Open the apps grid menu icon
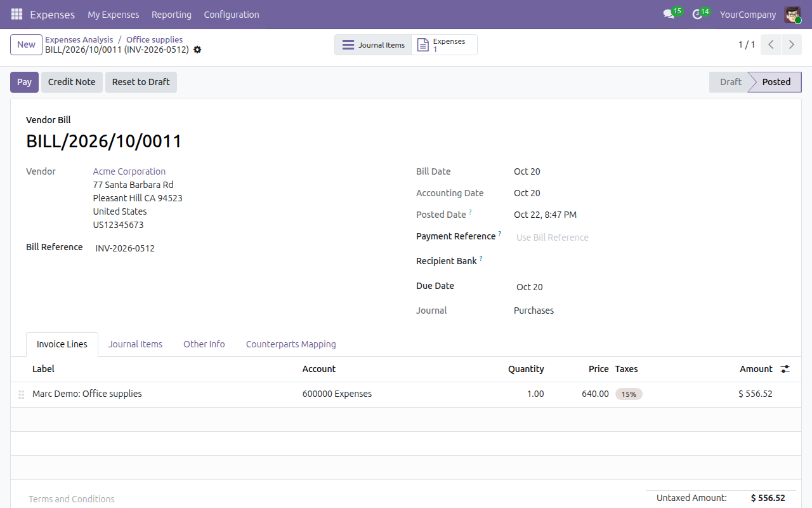 16,14
